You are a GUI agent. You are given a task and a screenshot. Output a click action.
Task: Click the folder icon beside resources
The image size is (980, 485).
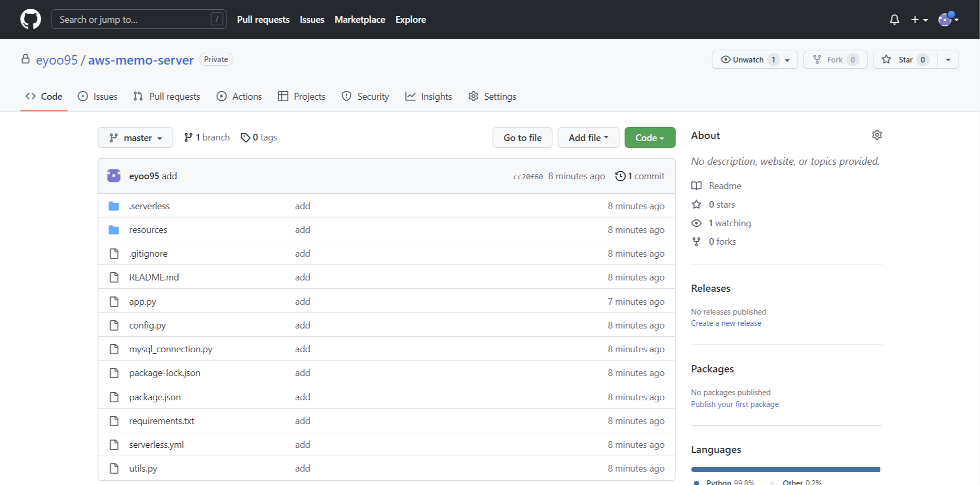[x=114, y=230]
